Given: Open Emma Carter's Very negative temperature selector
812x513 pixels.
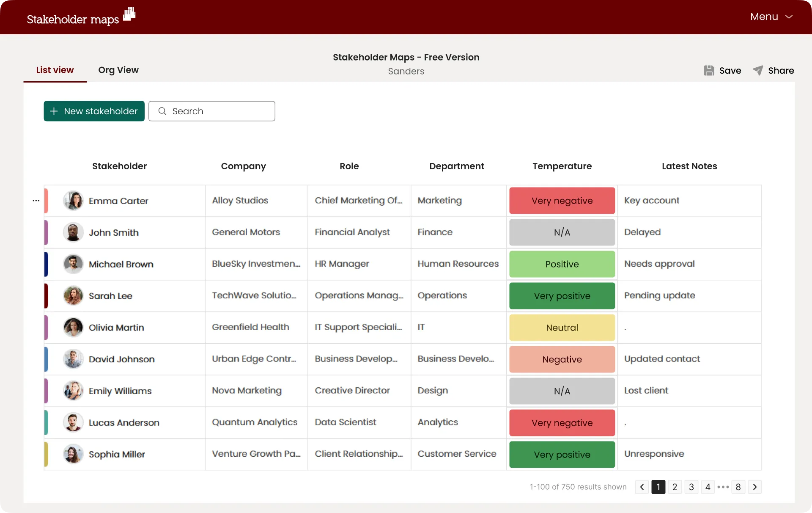Looking at the screenshot, I should pyautogui.click(x=562, y=201).
